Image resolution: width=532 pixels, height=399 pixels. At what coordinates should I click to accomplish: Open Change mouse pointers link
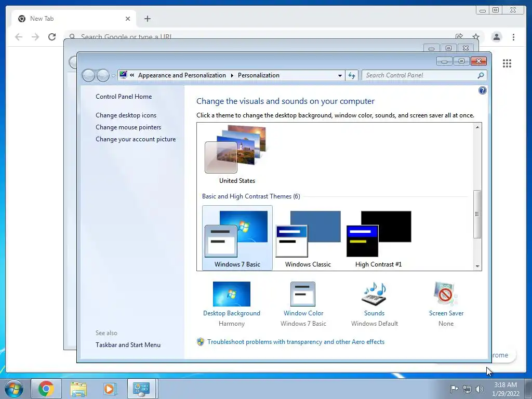click(128, 127)
